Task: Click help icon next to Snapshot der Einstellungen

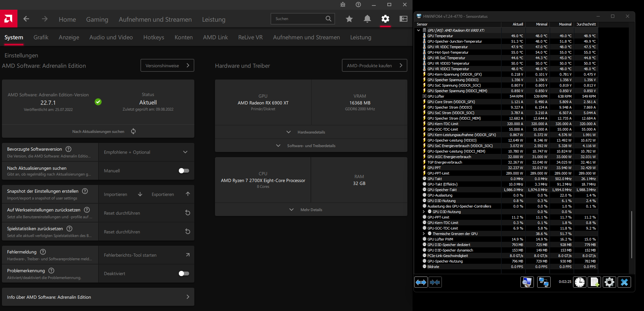Action: pyautogui.click(x=85, y=191)
